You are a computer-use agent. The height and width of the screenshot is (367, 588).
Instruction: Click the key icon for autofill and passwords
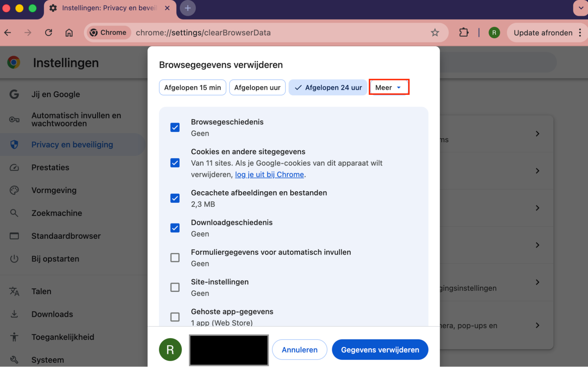coord(14,119)
